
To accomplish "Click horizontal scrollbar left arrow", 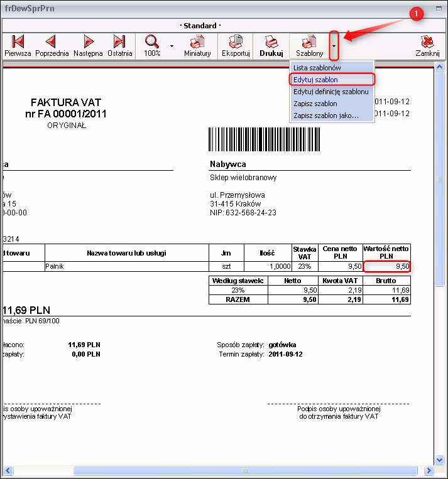I will coord(8,470).
